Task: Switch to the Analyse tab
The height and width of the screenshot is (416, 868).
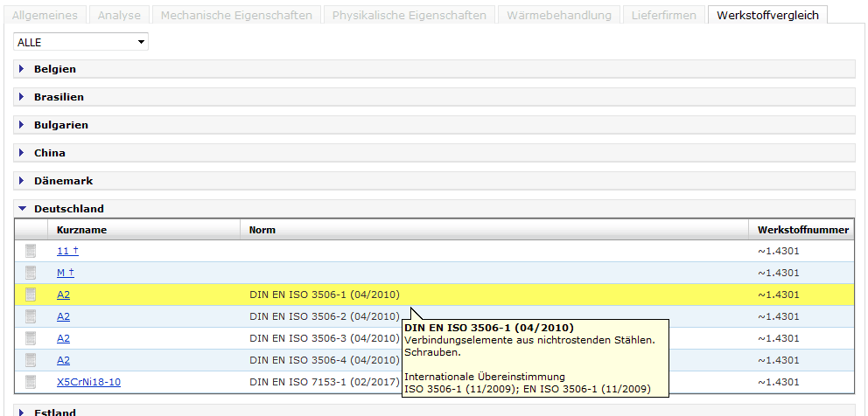Action: (118, 16)
